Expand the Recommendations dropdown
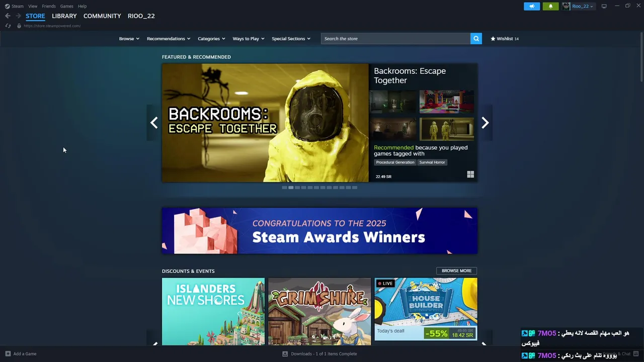 click(x=169, y=39)
